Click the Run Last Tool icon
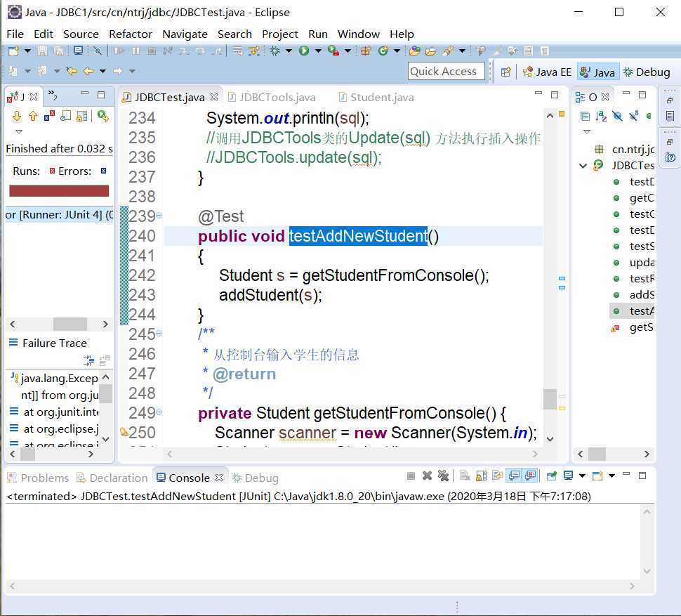The height and width of the screenshot is (616, 681). point(333,51)
